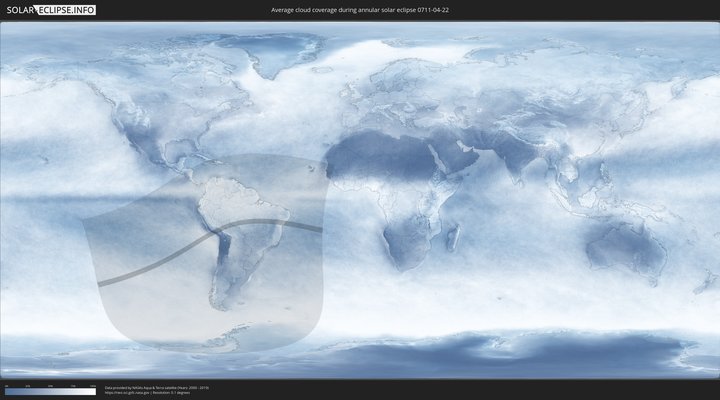Select the map title about average cloud coverage
The width and height of the screenshot is (720, 400).
[359, 10]
